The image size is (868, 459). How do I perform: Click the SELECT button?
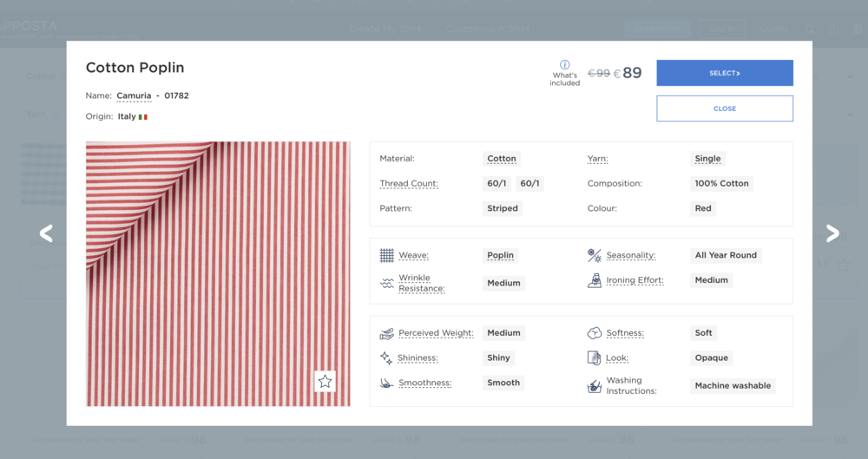click(725, 73)
